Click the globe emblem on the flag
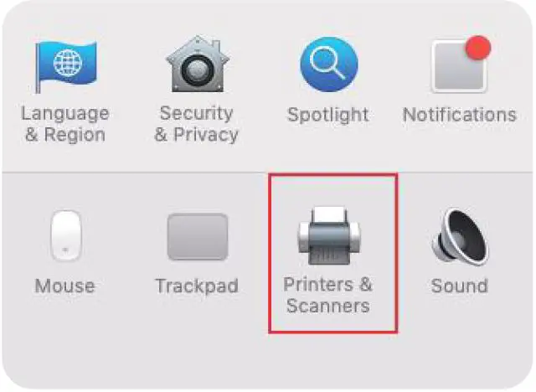Viewport: 536px width, 392px height. point(68,63)
